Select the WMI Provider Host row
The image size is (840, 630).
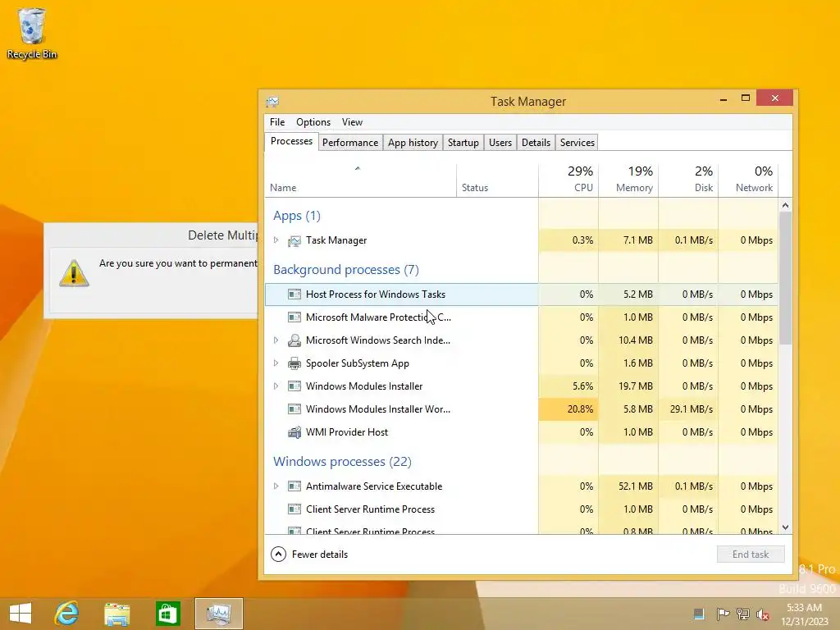(x=521, y=432)
